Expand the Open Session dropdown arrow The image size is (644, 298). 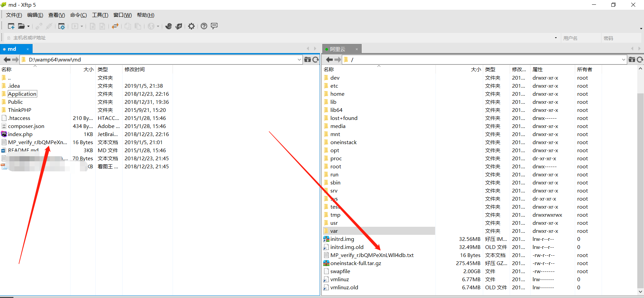pyautogui.click(x=28, y=26)
